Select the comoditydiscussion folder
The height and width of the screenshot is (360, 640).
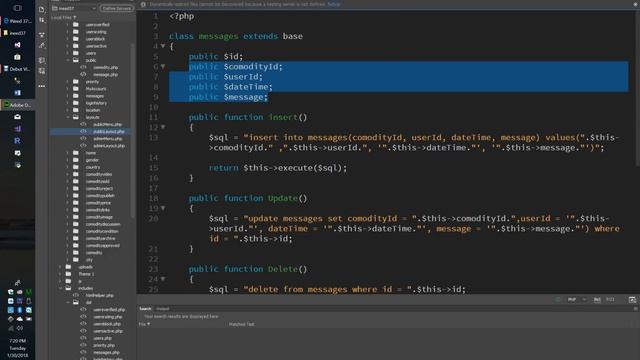pyautogui.click(x=103, y=224)
